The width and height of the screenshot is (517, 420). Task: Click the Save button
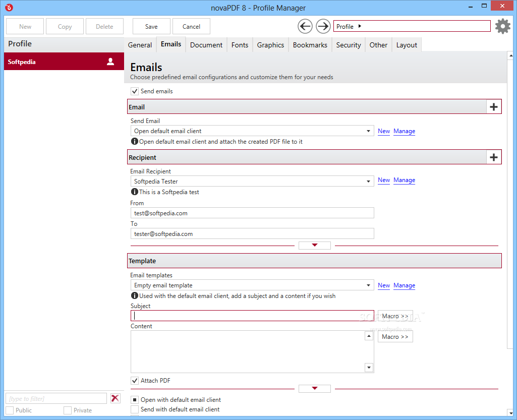151,26
